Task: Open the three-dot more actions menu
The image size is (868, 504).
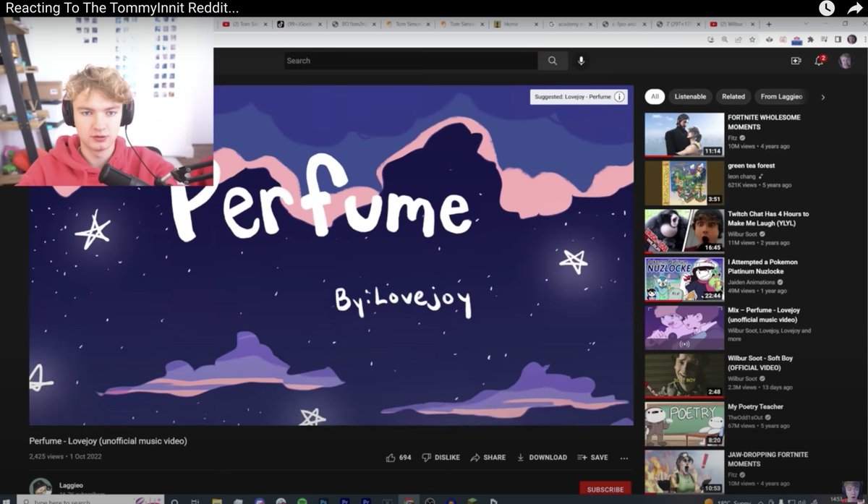Action: (x=624, y=458)
